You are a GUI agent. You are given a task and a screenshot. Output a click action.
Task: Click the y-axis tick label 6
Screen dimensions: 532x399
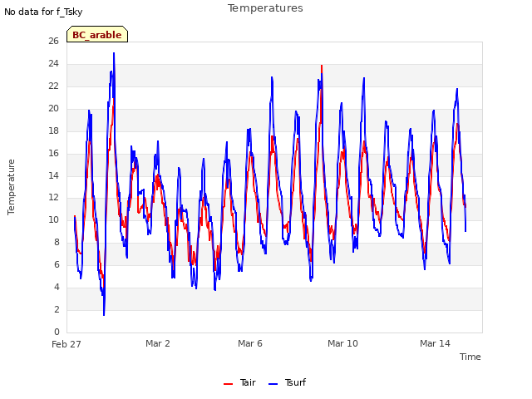tap(57, 264)
